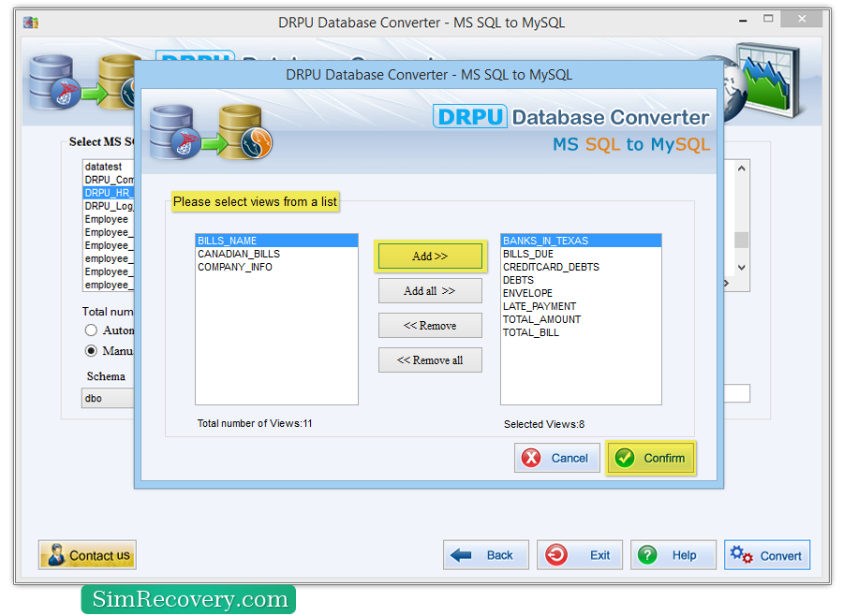Click the gear icon on Convert button
The height and width of the screenshot is (616, 843).
tap(741, 554)
